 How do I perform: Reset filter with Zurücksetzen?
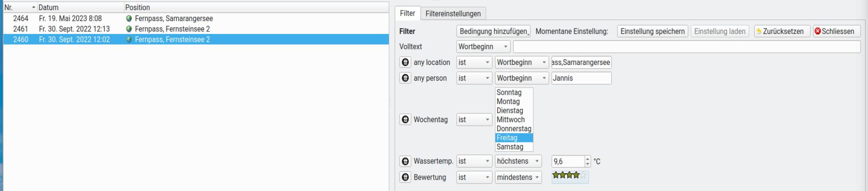(x=782, y=31)
